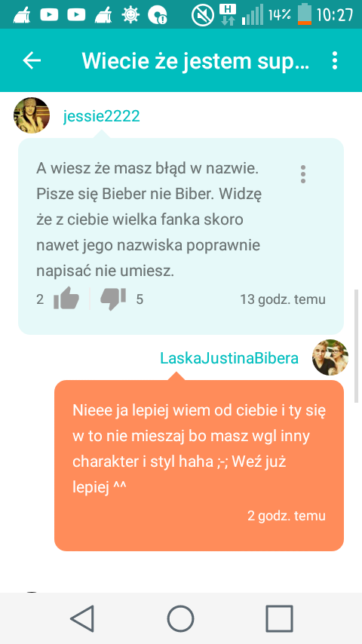Tap the Android home circle button
The image size is (362, 644).
click(x=180, y=618)
